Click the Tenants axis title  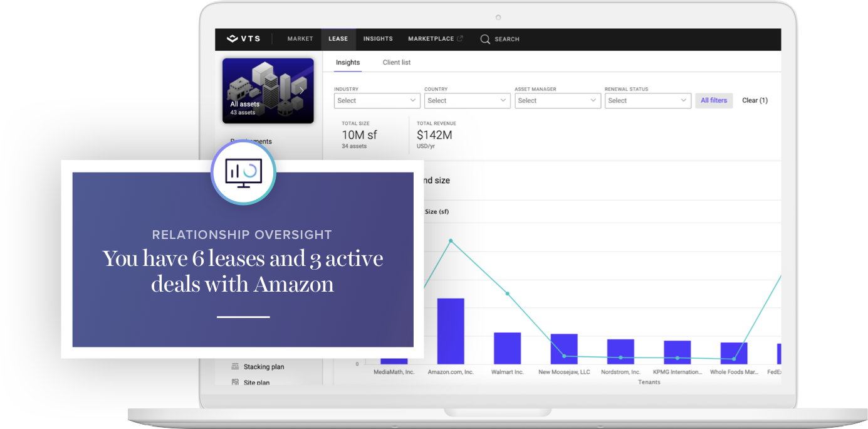click(x=649, y=382)
